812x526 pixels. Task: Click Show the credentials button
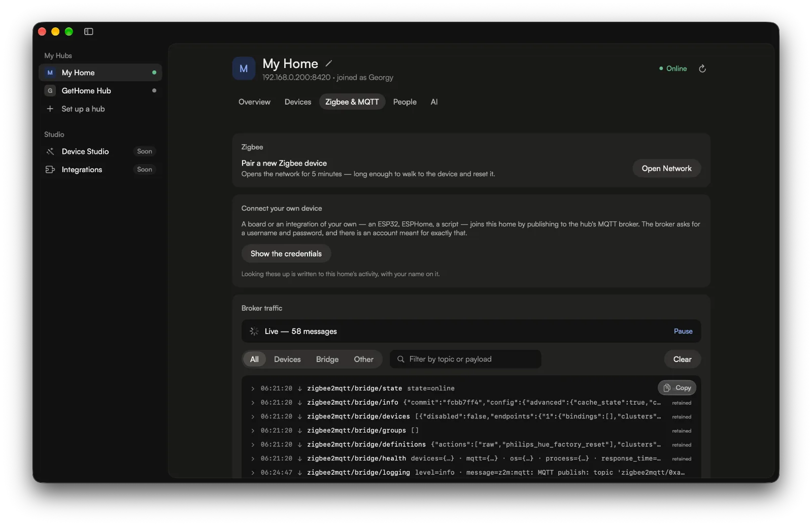286,254
